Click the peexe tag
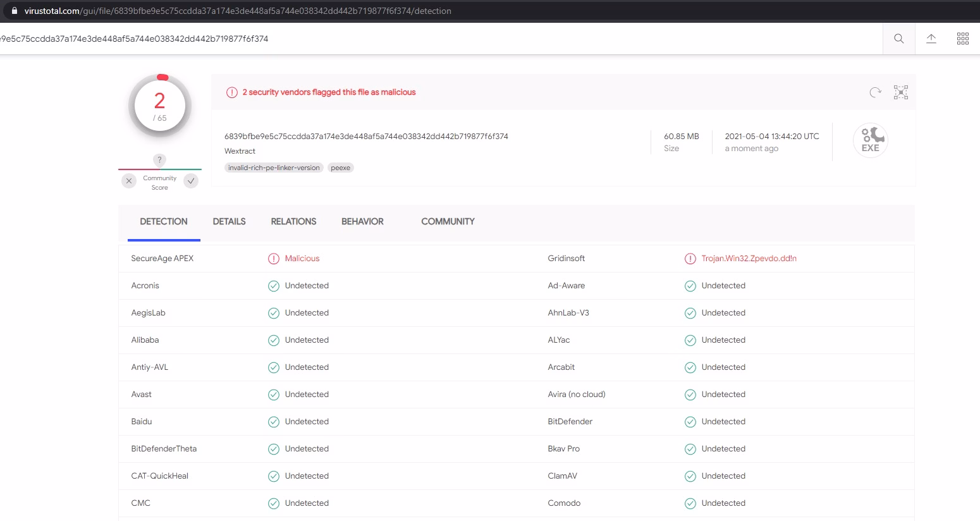The width and height of the screenshot is (980, 521). (341, 168)
